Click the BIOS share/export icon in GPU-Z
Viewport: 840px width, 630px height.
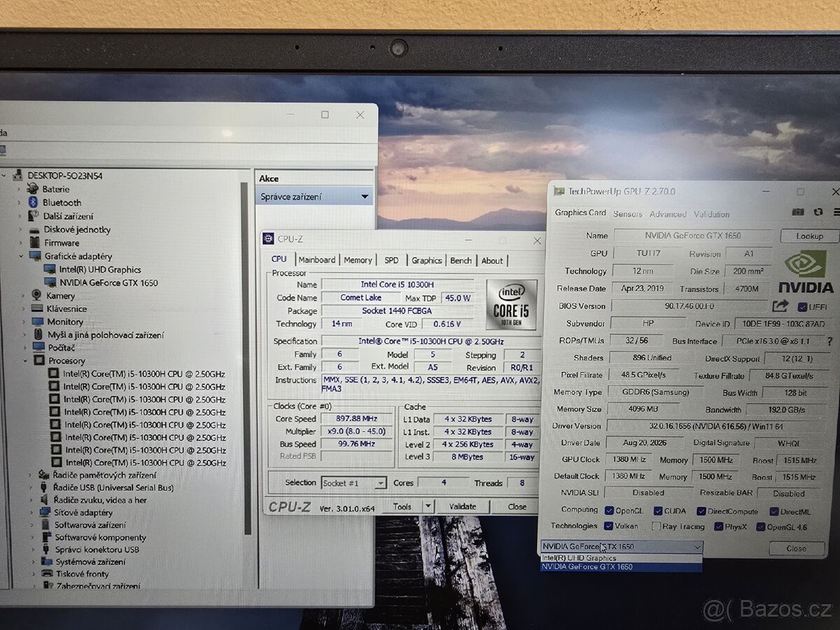point(780,306)
